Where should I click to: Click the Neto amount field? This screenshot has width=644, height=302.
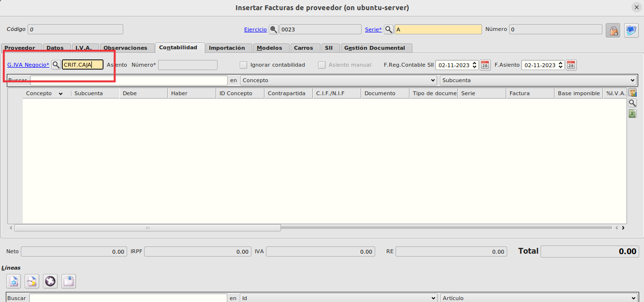click(x=74, y=252)
